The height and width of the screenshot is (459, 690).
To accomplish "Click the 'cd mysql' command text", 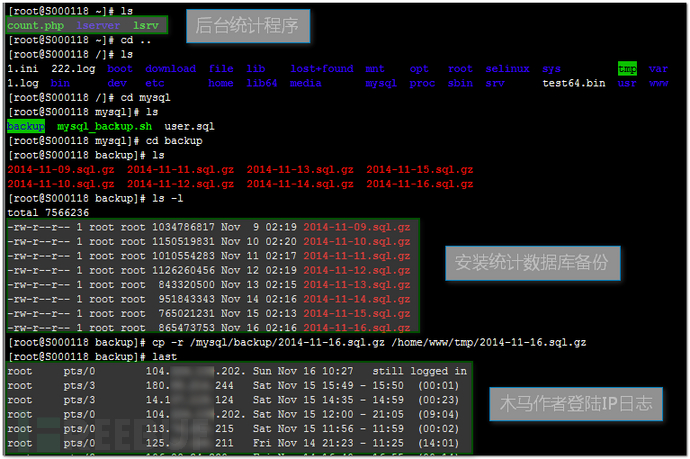I will pos(146,98).
